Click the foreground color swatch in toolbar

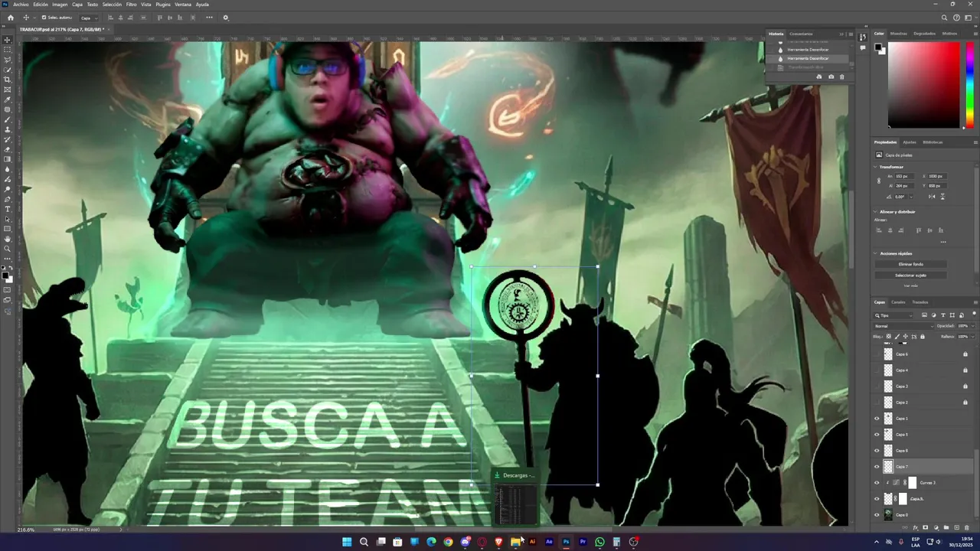pyautogui.click(x=6, y=275)
